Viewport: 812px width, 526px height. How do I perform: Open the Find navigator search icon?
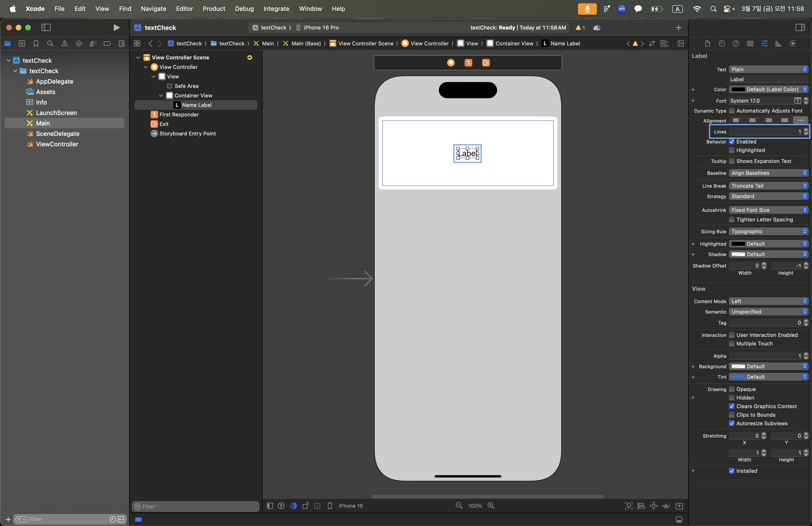coord(50,43)
